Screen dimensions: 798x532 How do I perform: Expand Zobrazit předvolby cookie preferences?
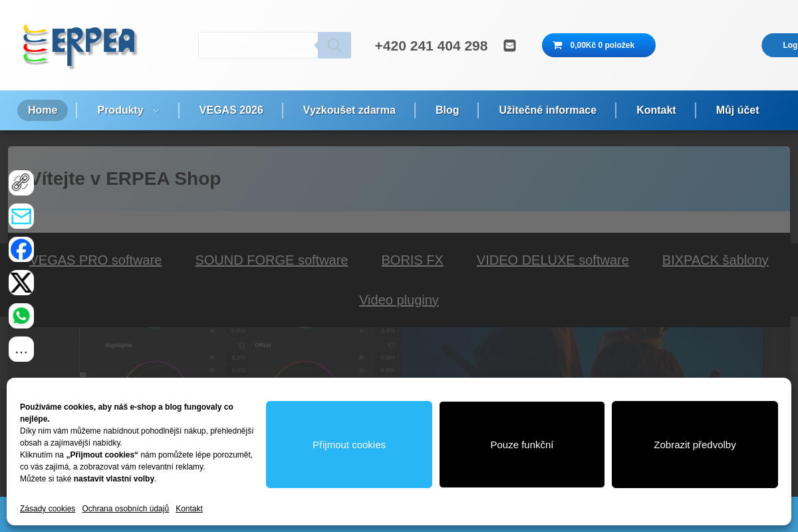[695, 444]
